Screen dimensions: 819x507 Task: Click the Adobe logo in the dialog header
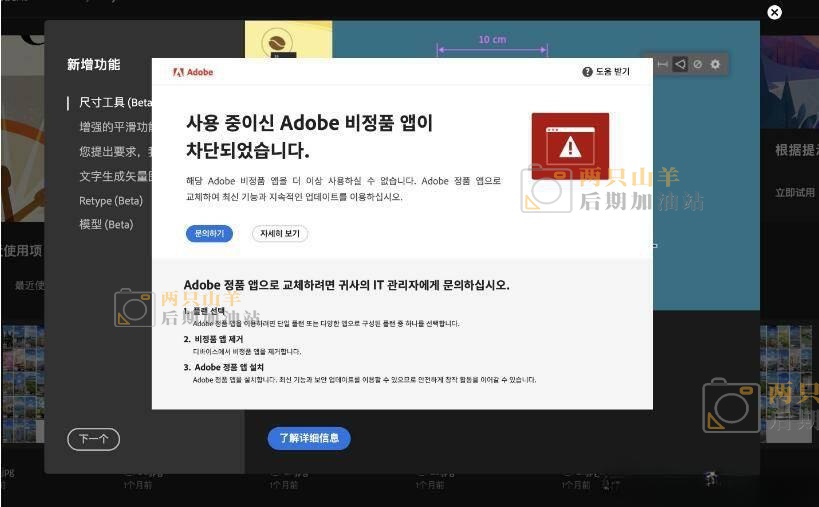click(193, 72)
